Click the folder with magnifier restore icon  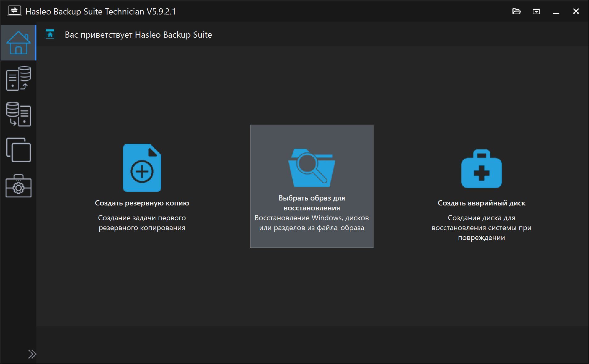(312, 168)
